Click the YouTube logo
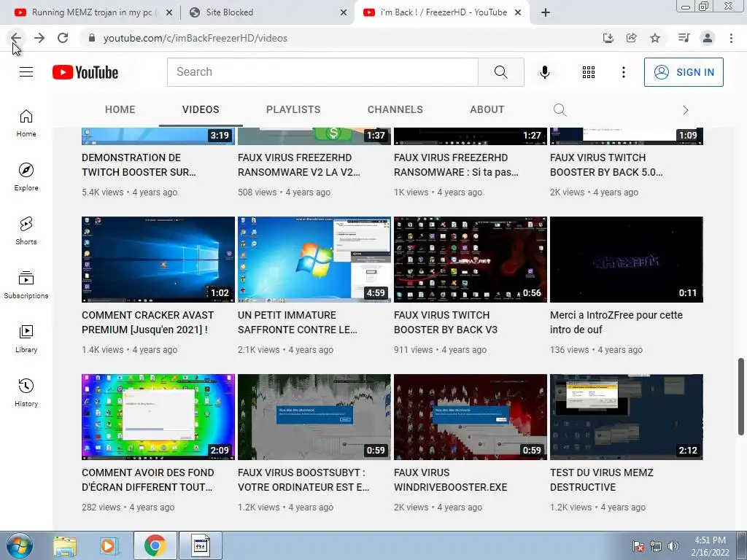This screenshot has width=747, height=560. pos(85,72)
